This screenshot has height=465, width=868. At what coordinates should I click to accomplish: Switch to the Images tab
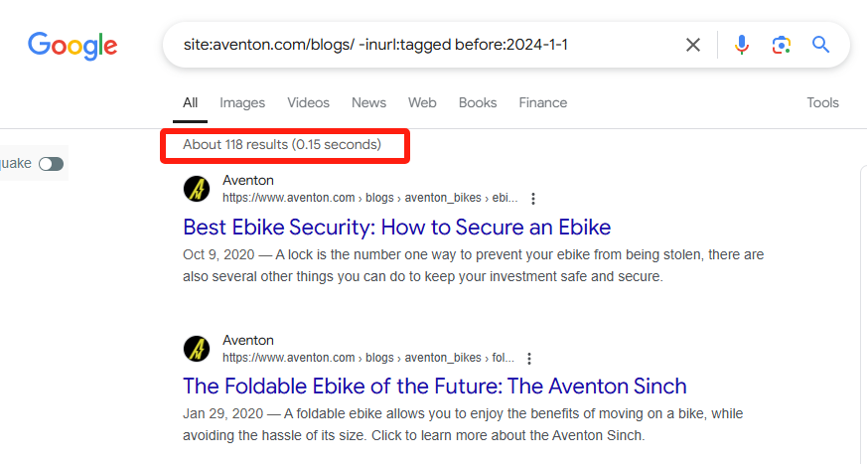242,103
